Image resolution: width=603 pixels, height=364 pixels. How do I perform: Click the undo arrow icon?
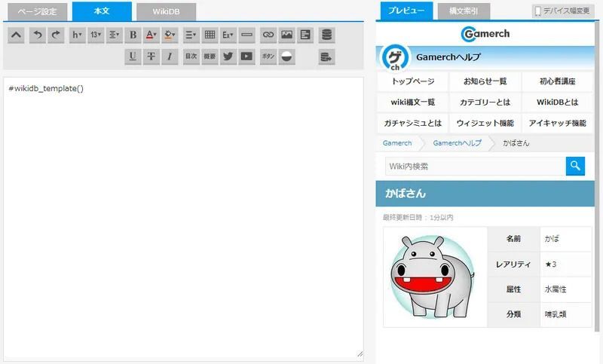click(37, 35)
